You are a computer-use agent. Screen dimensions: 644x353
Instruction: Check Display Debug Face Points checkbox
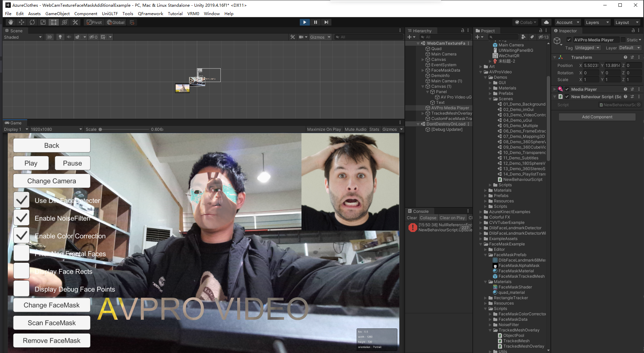22,289
